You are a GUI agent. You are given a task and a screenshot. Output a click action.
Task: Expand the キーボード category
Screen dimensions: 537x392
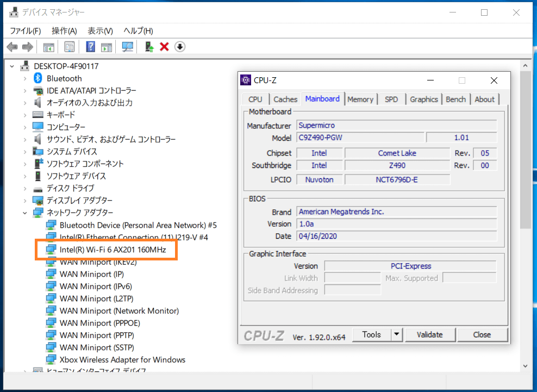tap(24, 115)
